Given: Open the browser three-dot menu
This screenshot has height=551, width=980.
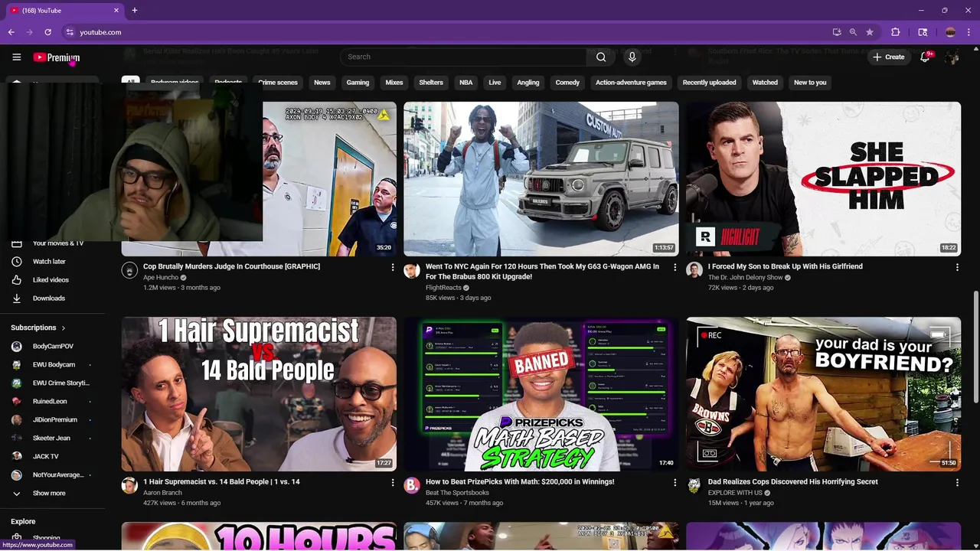Looking at the screenshot, I should coord(969,32).
